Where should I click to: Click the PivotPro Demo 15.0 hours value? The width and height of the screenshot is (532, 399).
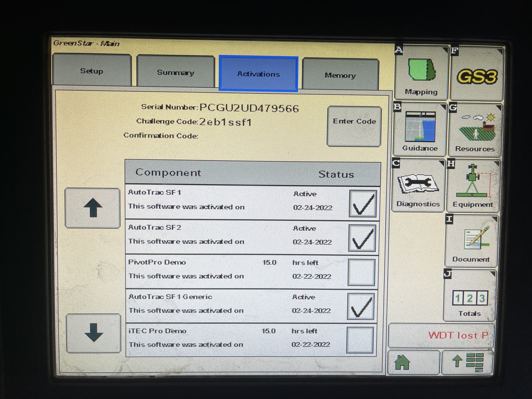[x=269, y=262]
